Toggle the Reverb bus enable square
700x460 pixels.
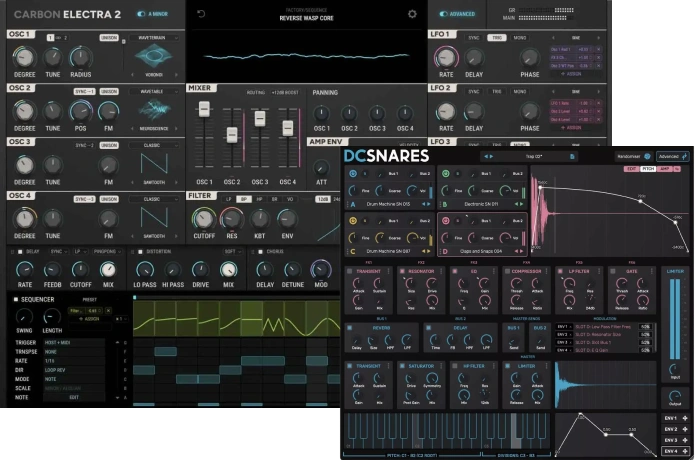(x=350, y=328)
